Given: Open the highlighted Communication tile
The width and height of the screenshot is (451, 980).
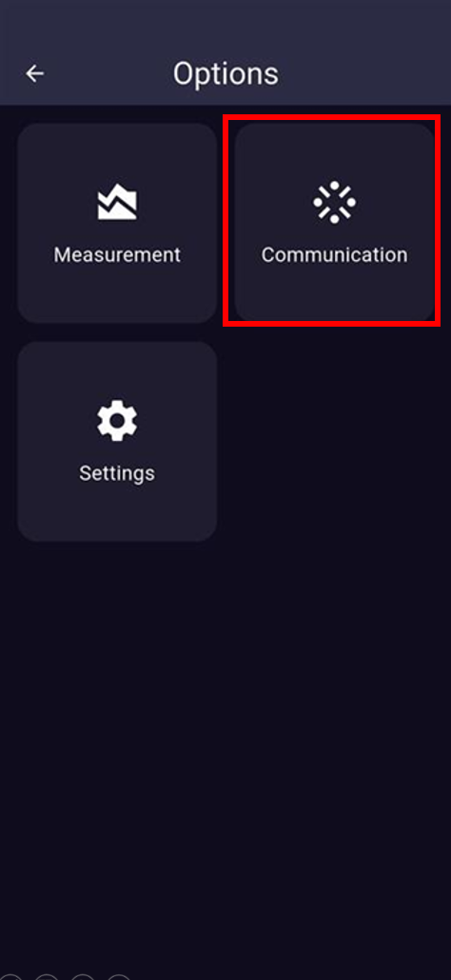Looking at the screenshot, I should pos(334,223).
